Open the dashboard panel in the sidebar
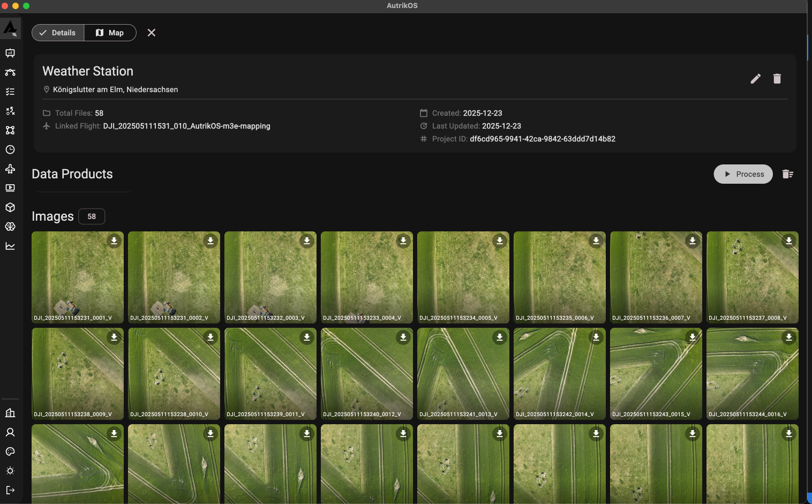 point(10,53)
